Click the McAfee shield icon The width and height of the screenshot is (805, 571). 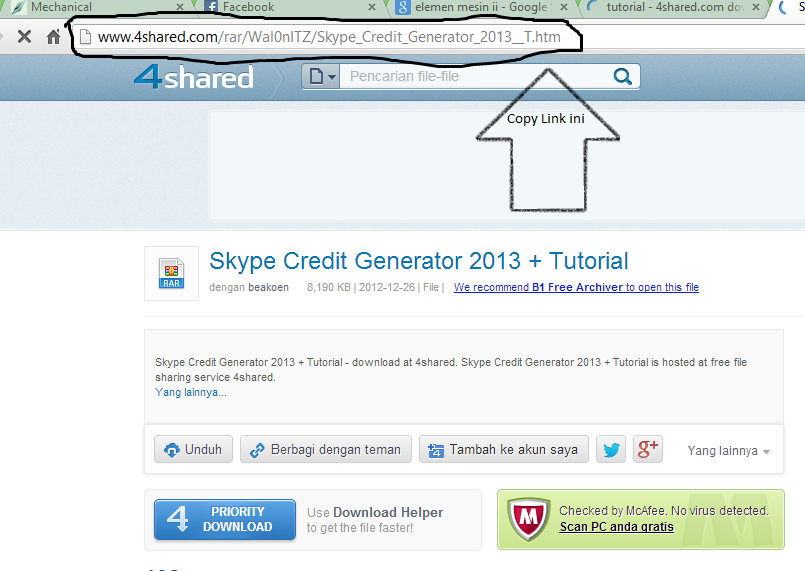tap(528, 519)
